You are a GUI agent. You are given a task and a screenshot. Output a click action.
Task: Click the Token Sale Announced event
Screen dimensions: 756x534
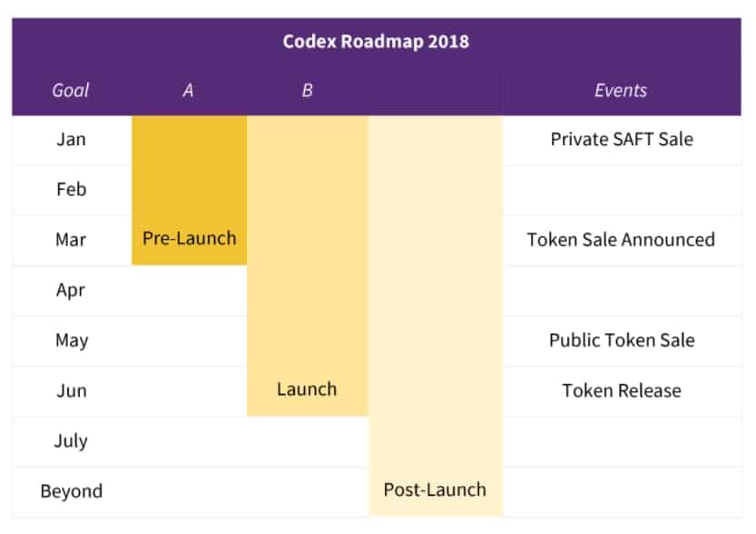[x=621, y=240]
